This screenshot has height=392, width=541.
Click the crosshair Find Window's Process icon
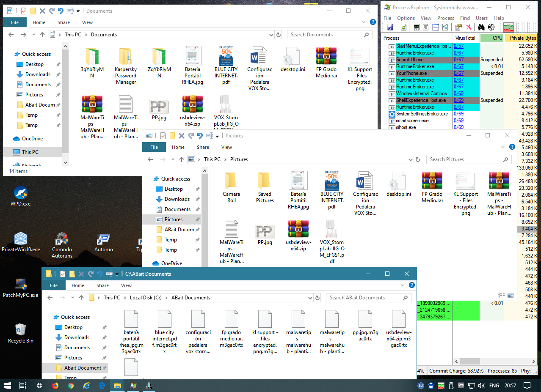[491, 27]
